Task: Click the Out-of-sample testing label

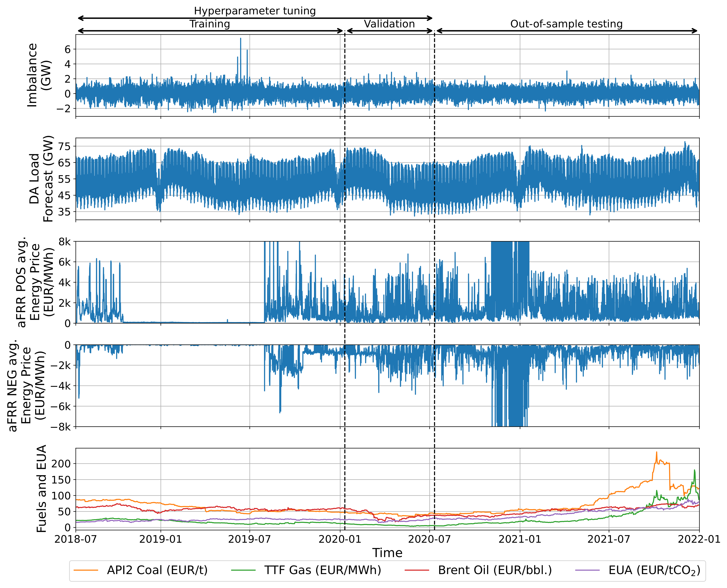Action: pyautogui.click(x=566, y=24)
